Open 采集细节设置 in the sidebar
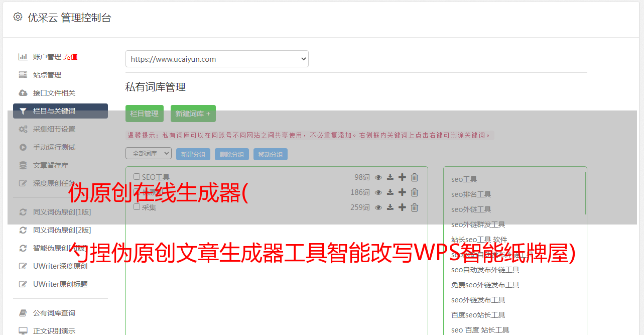The height and width of the screenshot is (335, 644). coord(54,129)
